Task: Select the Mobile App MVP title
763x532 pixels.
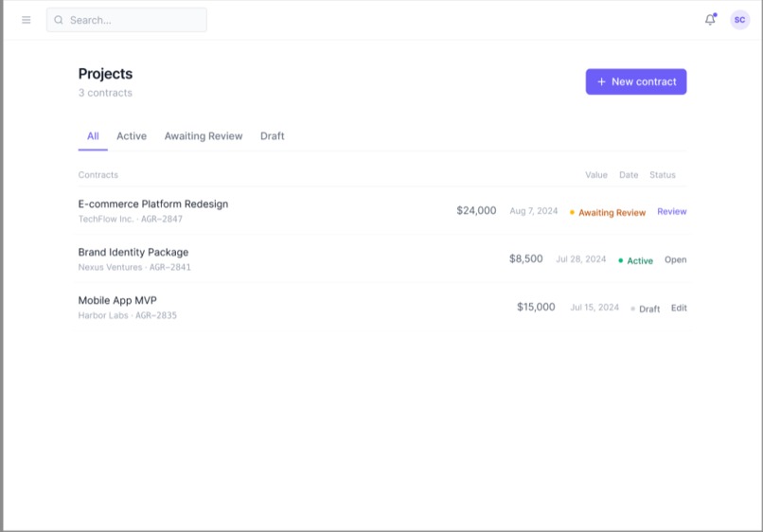Action: pyautogui.click(x=117, y=300)
